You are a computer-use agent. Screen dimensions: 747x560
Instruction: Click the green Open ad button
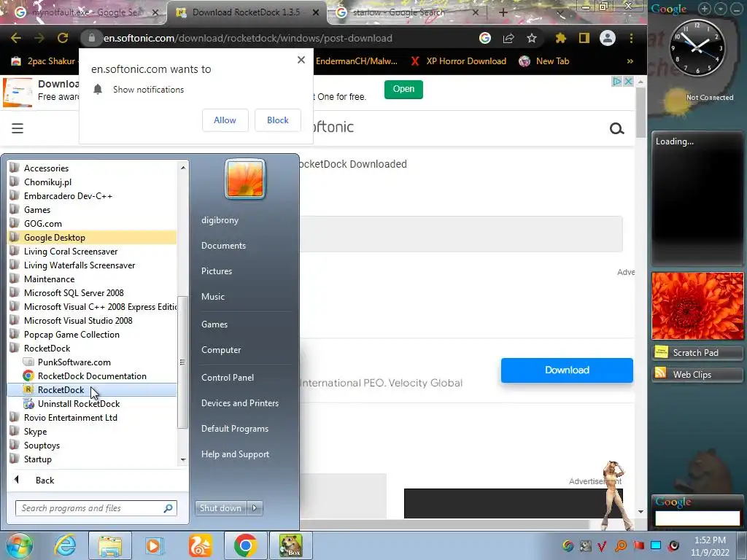(403, 89)
